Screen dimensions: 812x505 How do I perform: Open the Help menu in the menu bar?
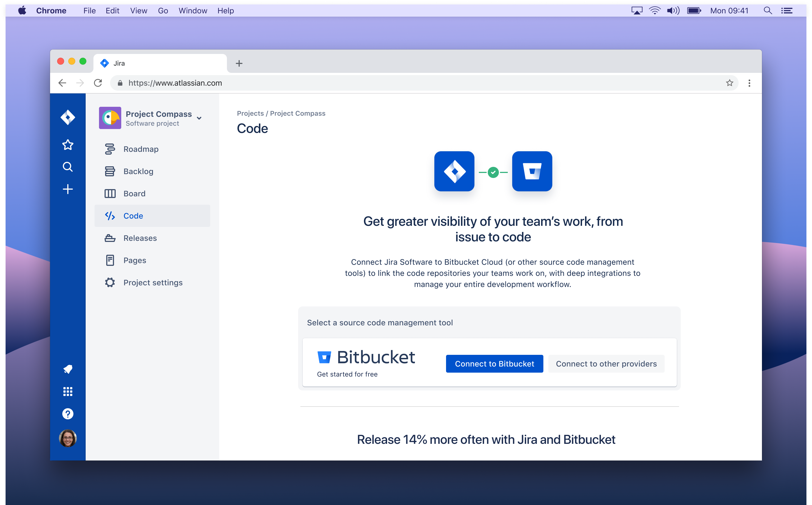[226, 11]
